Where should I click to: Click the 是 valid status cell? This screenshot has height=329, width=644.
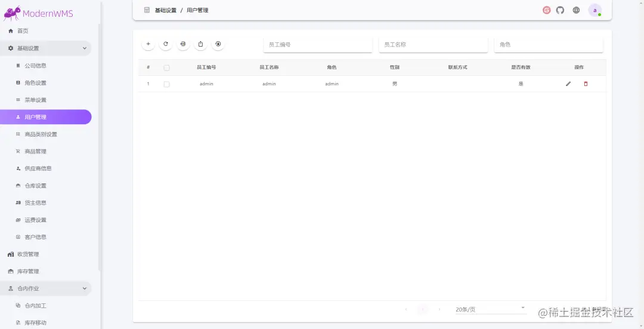521,84
